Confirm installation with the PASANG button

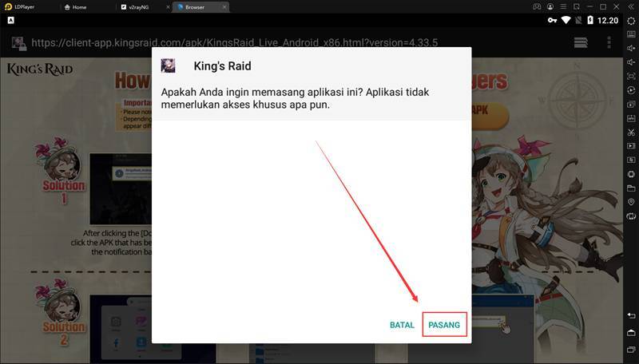(x=444, y=325)
